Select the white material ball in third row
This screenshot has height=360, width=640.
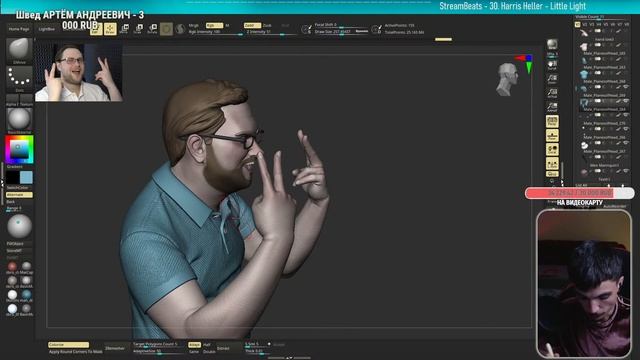click(x=12, y=294)
